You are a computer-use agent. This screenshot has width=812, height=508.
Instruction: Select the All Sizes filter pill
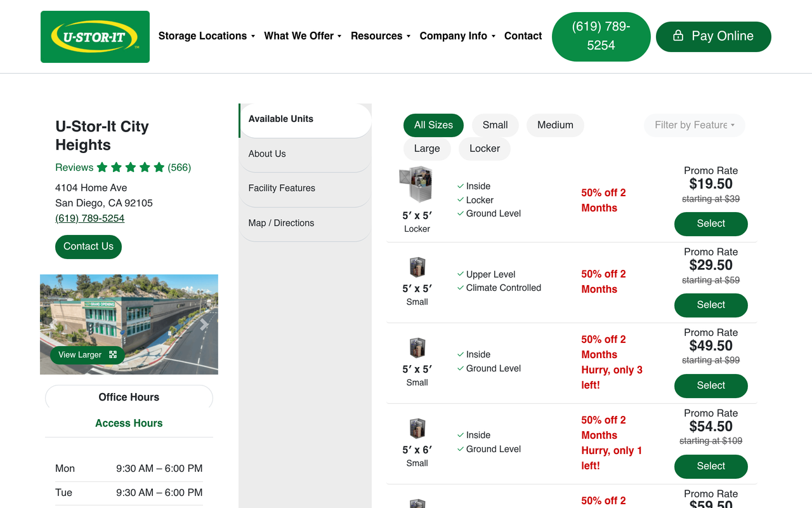(x=433, y=125)
